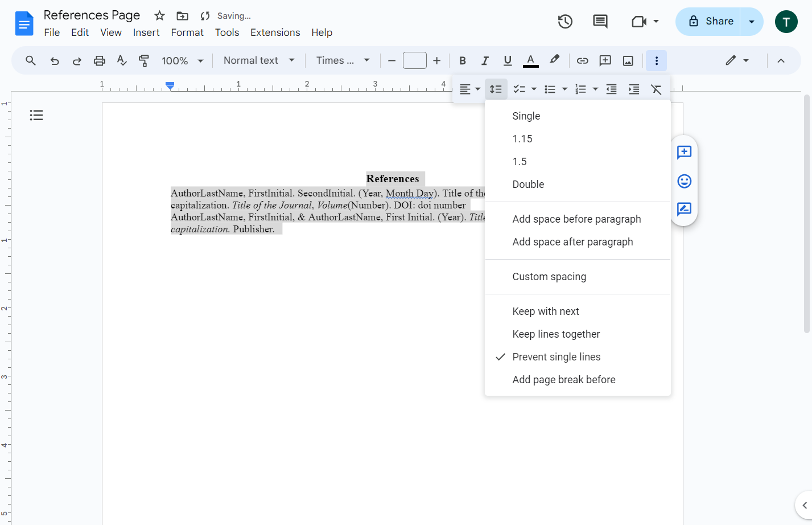Suggest edits from side panel icon
Image resolution: width=812 pixels, height=525 pixels.
pos(684,209)
